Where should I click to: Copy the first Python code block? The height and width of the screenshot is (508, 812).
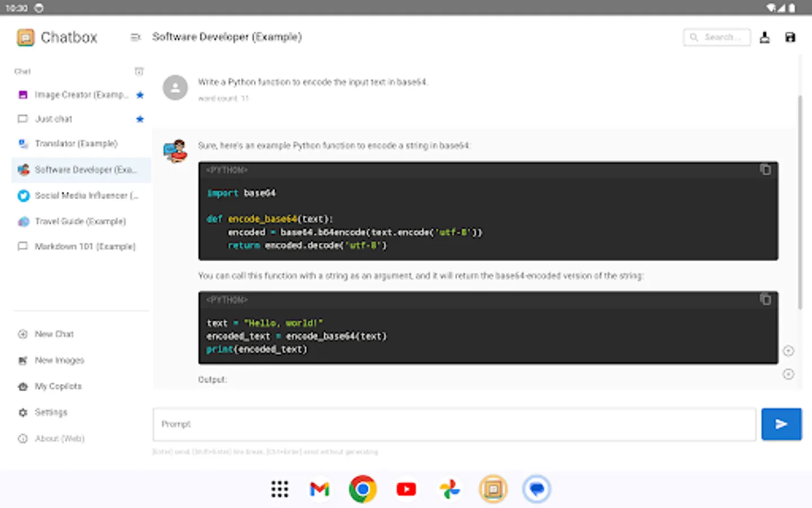click(x=766, y=169)
